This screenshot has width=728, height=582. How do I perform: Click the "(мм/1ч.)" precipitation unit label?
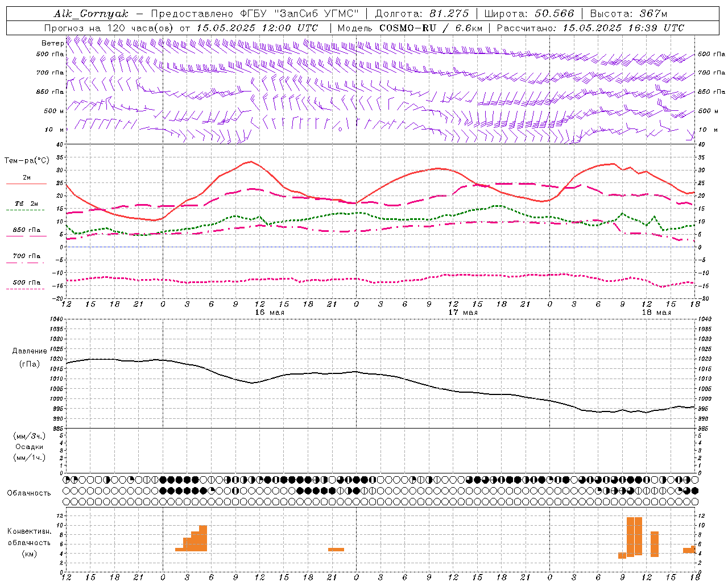click(30, 458)
